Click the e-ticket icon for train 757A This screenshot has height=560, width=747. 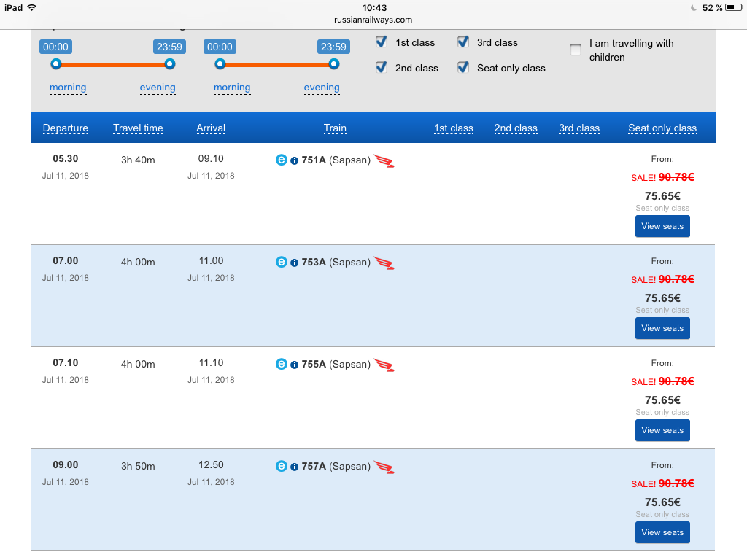click(x=282, y=466)
